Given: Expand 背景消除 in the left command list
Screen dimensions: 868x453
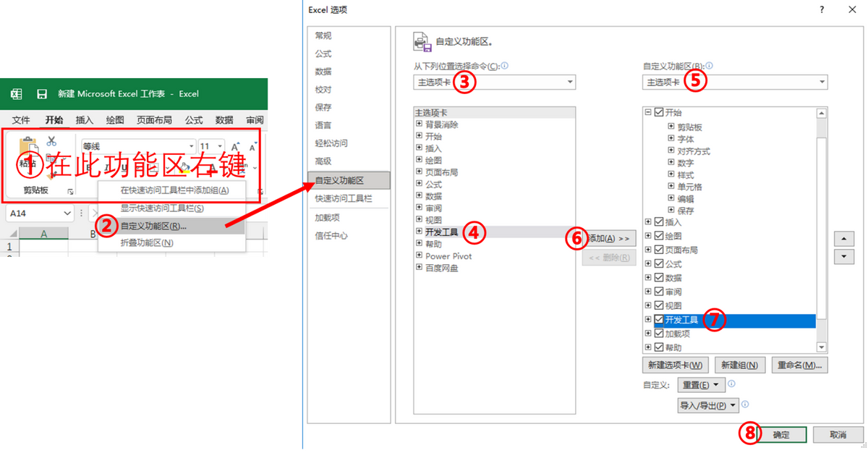Looking at the screenshot, I should pyautogui.click(x=419, y=124).
